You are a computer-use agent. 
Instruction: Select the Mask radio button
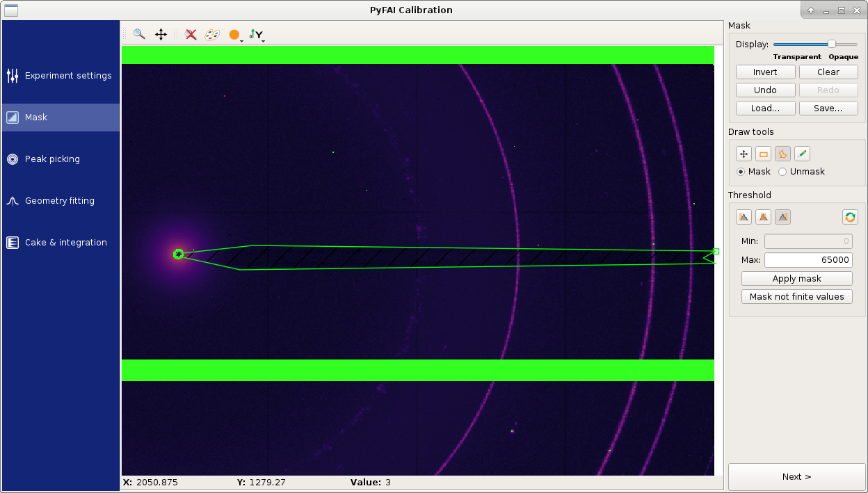pyautogui.click(x=754, y=172)
